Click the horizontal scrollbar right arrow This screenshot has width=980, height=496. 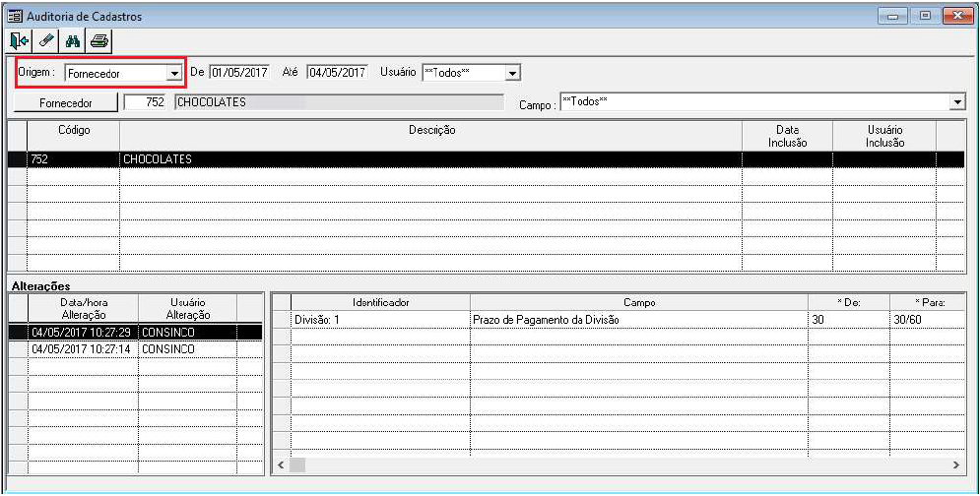click(x=955, y=465)
